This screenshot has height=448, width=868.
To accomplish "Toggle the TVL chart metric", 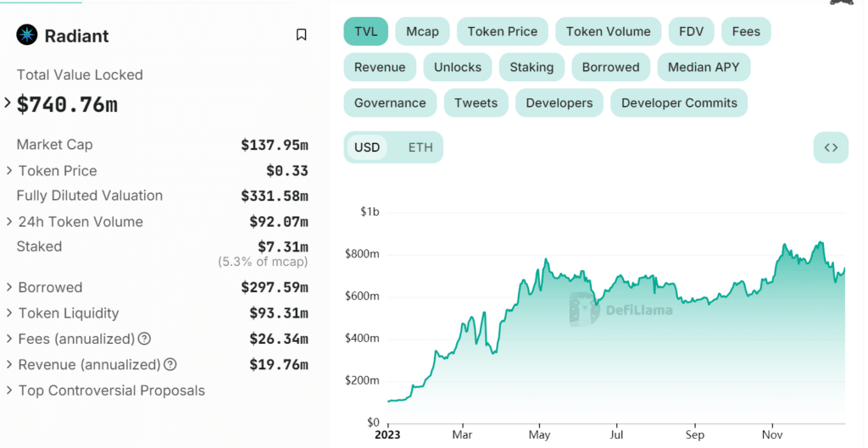I will [x=366, y=31].
